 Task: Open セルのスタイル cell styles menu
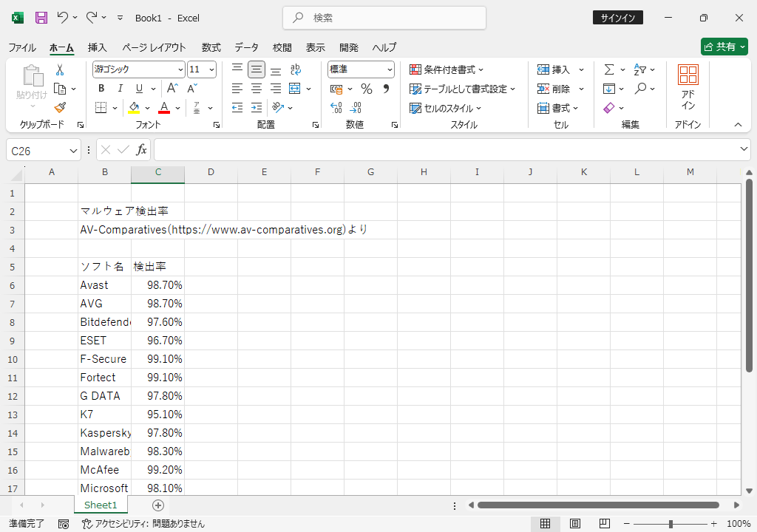click(446, 108)
